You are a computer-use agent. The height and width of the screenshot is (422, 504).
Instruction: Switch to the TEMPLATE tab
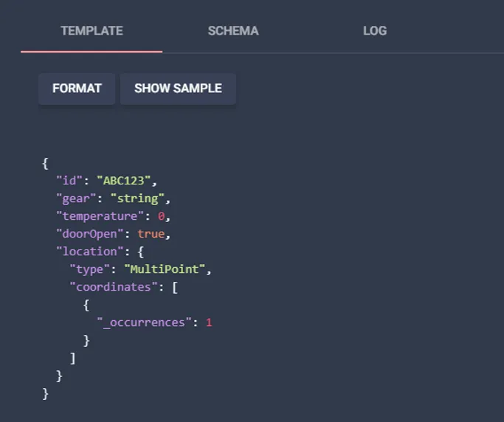92,31
